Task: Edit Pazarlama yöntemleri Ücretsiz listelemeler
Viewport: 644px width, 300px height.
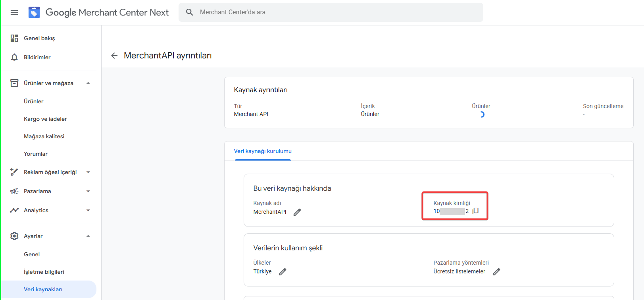Action: point(496,272)
